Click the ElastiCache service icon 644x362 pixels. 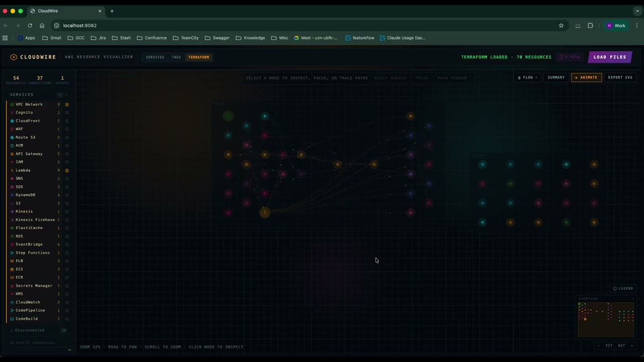click(x=12, y=228)
